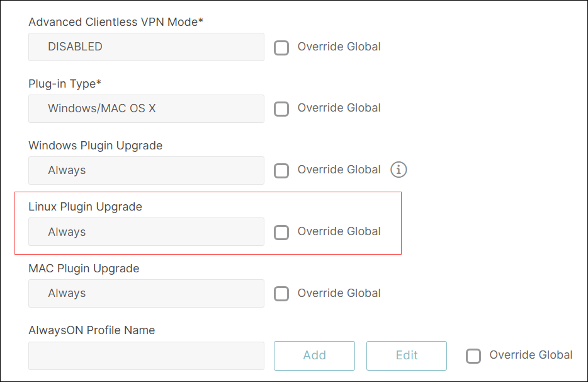The width and height of the screenshot is (588, 382).
Task: Click the Linux Plugin Upgrade label
Action: [x=85, y=207]
